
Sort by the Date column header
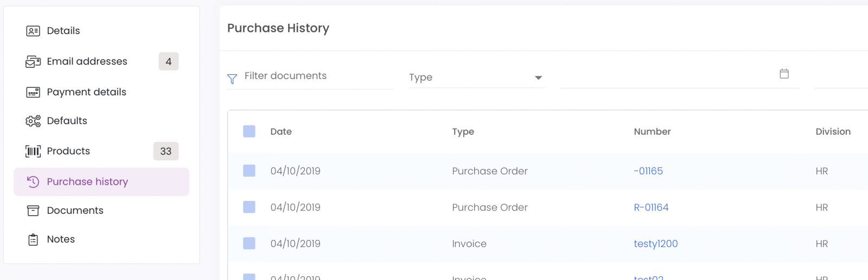(281, 132)
